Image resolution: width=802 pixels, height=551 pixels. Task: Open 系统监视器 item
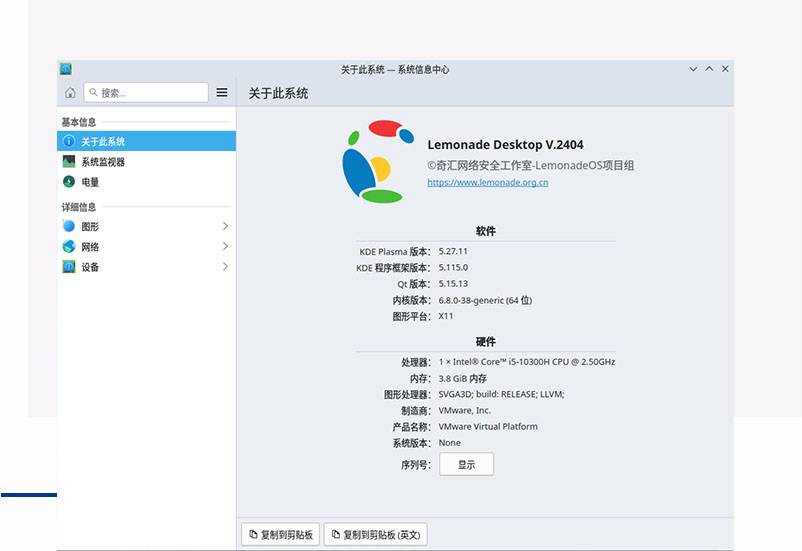146,162
